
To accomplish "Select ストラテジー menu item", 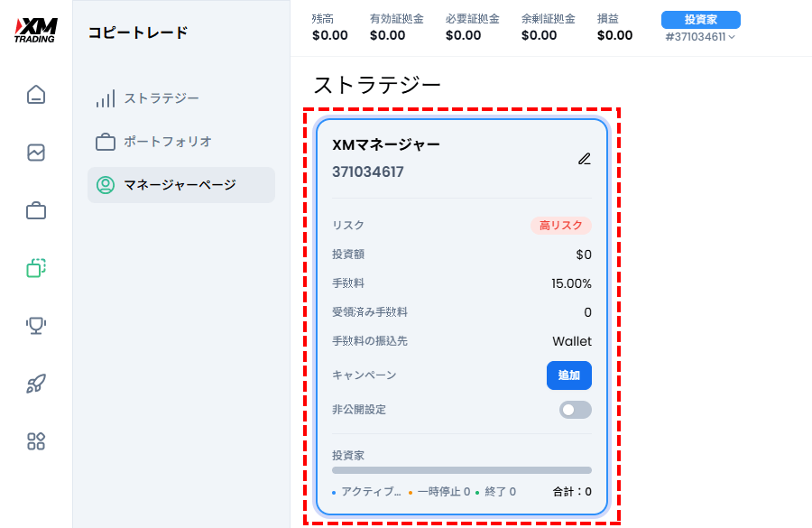I will 181,98.
